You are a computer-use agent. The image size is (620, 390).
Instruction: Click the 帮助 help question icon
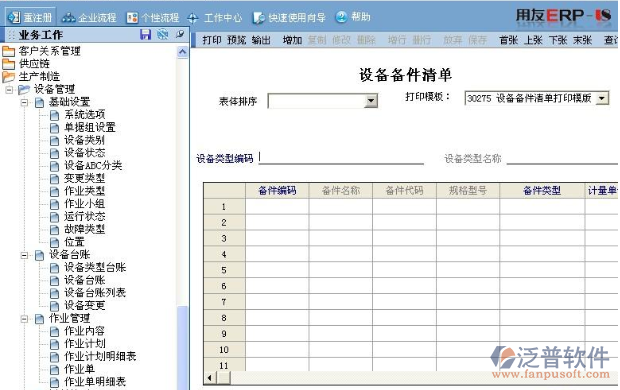pyautogui.click(x=341, y=17)
